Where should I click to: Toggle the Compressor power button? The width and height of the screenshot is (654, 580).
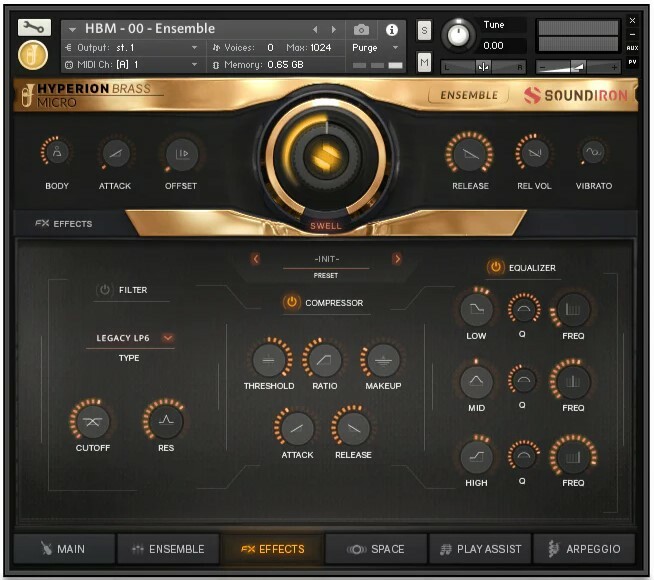[x=291, y=302]
